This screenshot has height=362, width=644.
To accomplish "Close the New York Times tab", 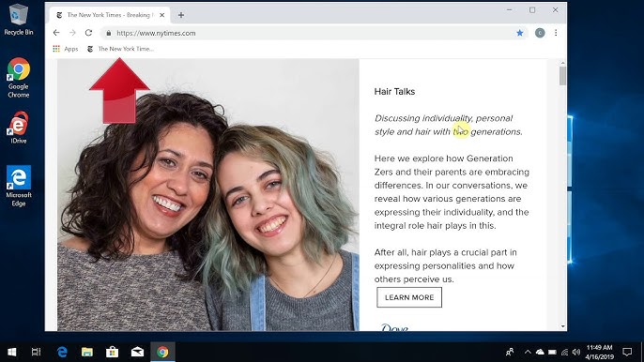I will coord(161,15).
